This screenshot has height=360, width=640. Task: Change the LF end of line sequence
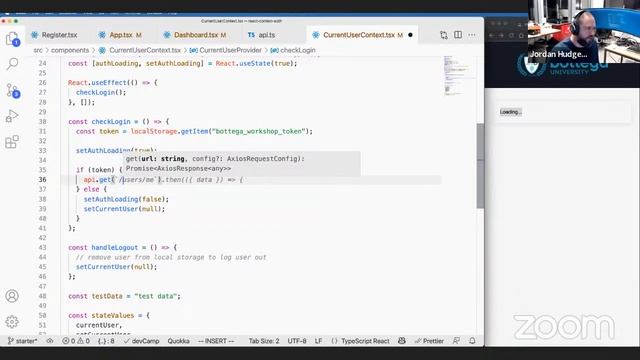pos(318,341)
